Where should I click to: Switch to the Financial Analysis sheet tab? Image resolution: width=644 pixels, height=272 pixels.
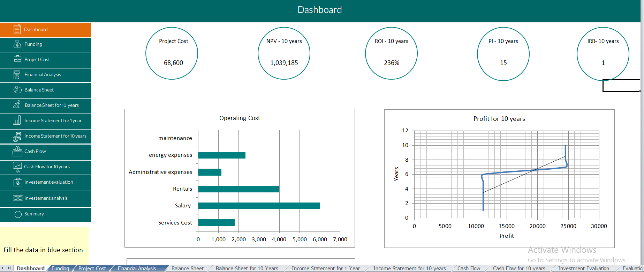pyautogui.click(x=137, y=269)
